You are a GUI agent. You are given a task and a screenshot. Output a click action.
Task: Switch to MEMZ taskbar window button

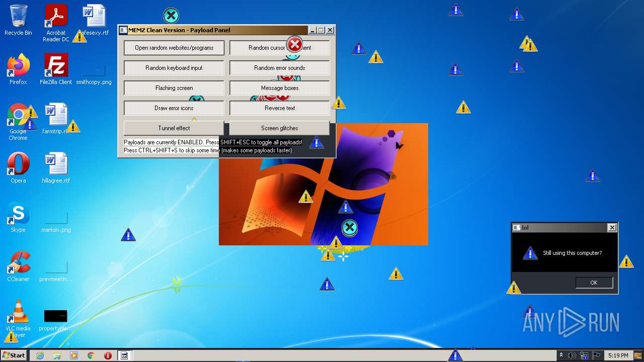coord(124,355)
